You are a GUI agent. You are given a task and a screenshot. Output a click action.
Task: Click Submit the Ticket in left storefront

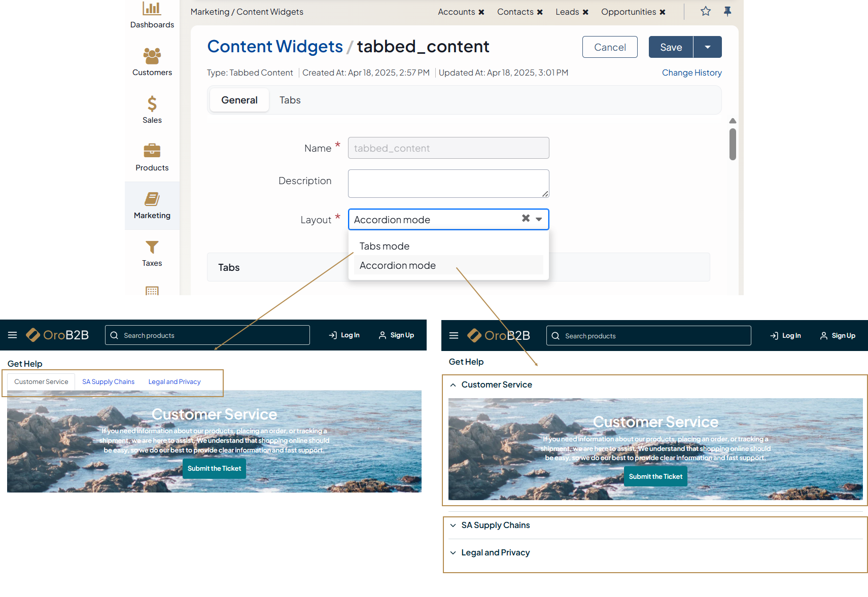click(x=214, y=469)
